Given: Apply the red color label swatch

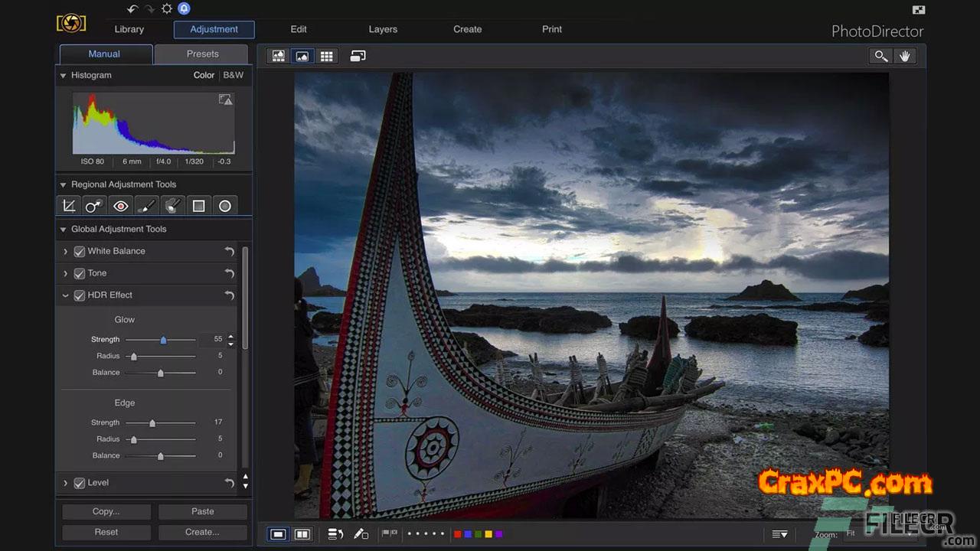Looking at the screenshot, I should [458, 534].
